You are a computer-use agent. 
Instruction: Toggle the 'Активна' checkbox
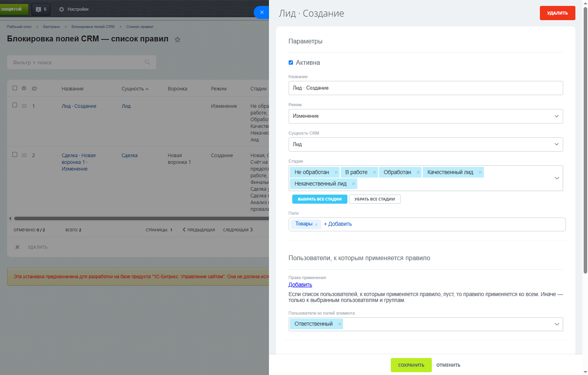click(291, 62)
